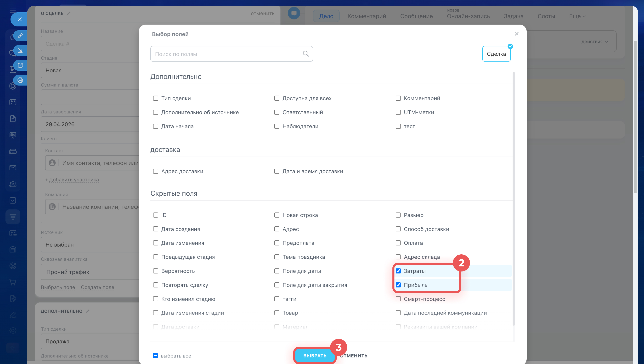Click the calendar icon in left sidebar

click(x=13, y=102)
